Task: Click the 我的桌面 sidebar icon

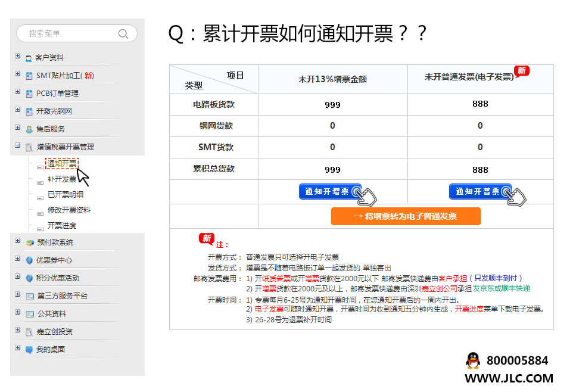Action: click(30, 350)
